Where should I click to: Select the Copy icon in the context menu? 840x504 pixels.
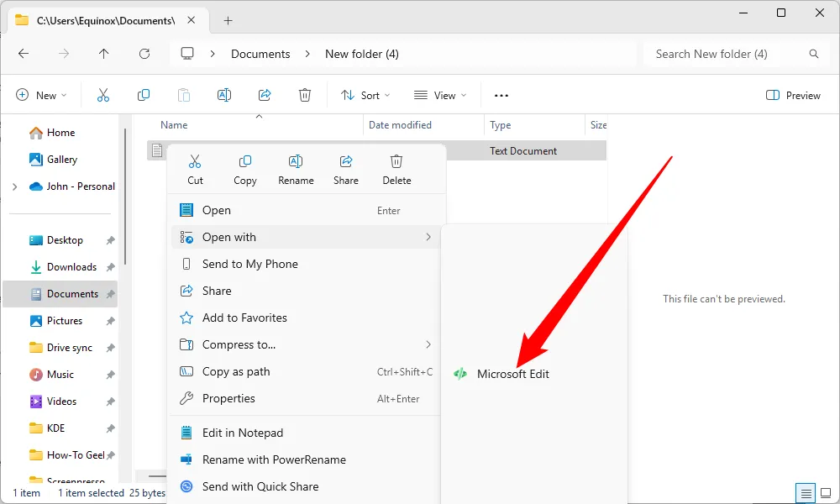pyautogui.click(x=245, y=168)
